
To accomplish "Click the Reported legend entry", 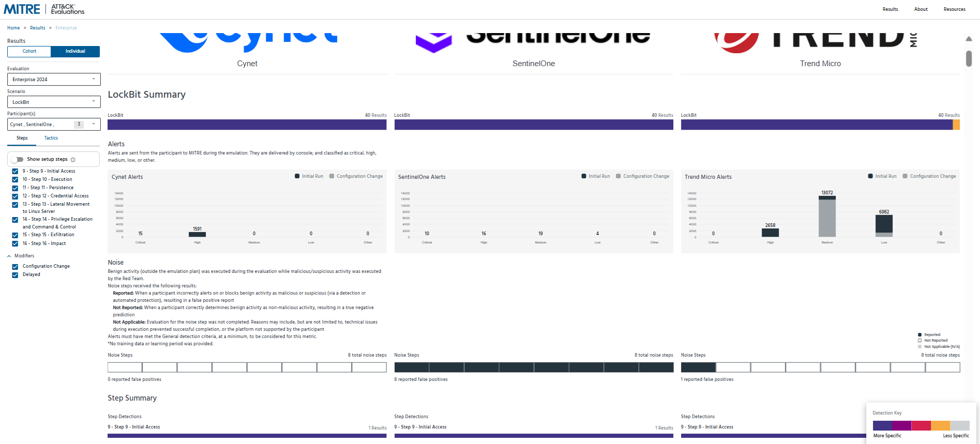I will pos(929,335).
